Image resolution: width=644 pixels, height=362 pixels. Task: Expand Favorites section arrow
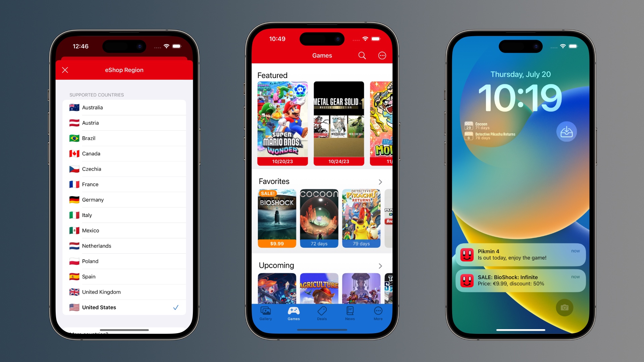pyautogui.click(x=380, y=182)
